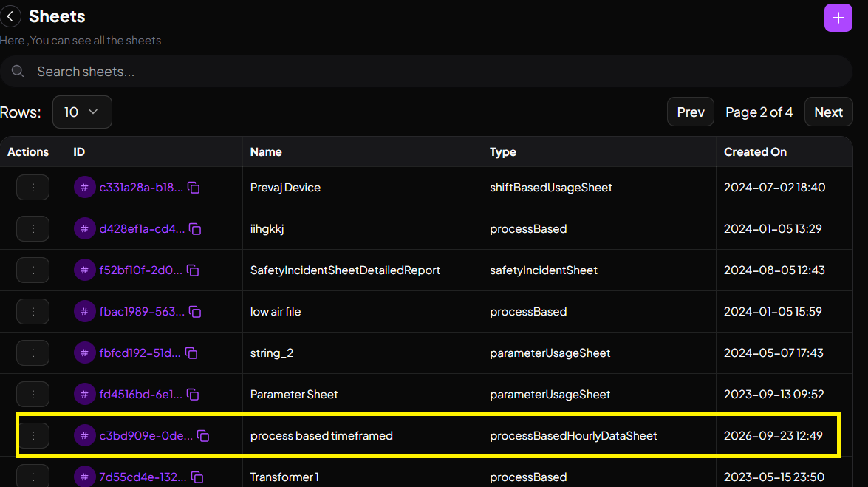Click hash badge for Parameter Sheet row
868x487 pixels.
(85, 395)
